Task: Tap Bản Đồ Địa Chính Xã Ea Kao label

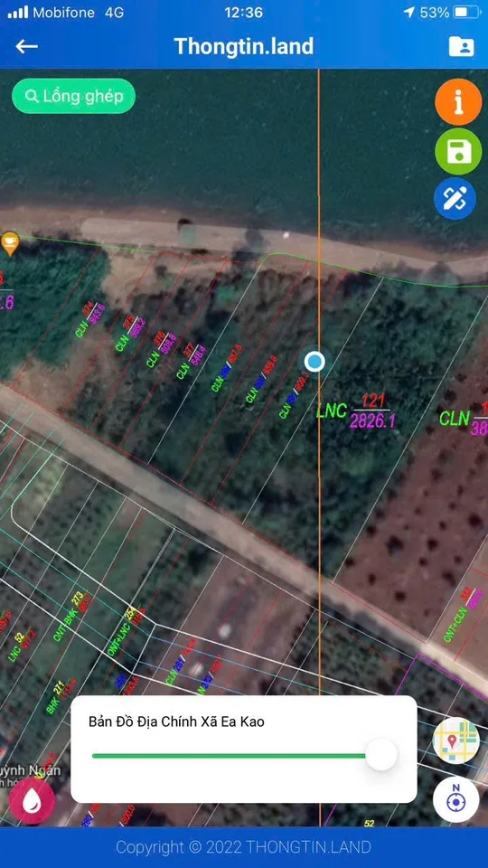Action: (x=176, y=722)
